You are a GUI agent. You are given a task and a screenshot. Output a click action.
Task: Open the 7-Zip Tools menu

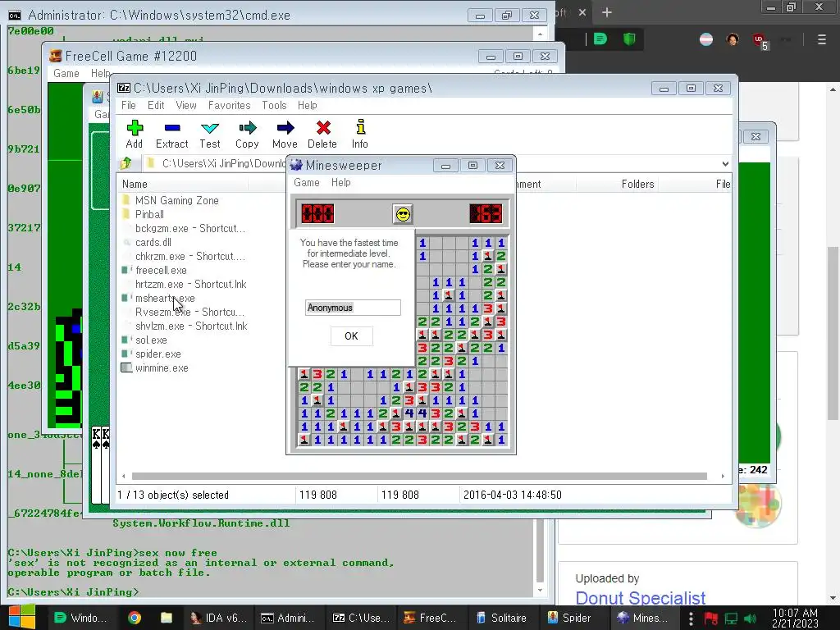(274, 106)
